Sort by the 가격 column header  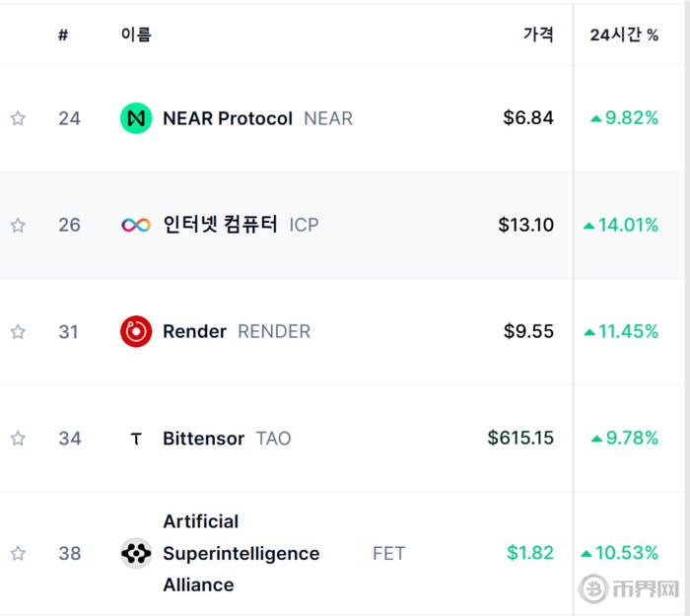[x=538, y=34]
